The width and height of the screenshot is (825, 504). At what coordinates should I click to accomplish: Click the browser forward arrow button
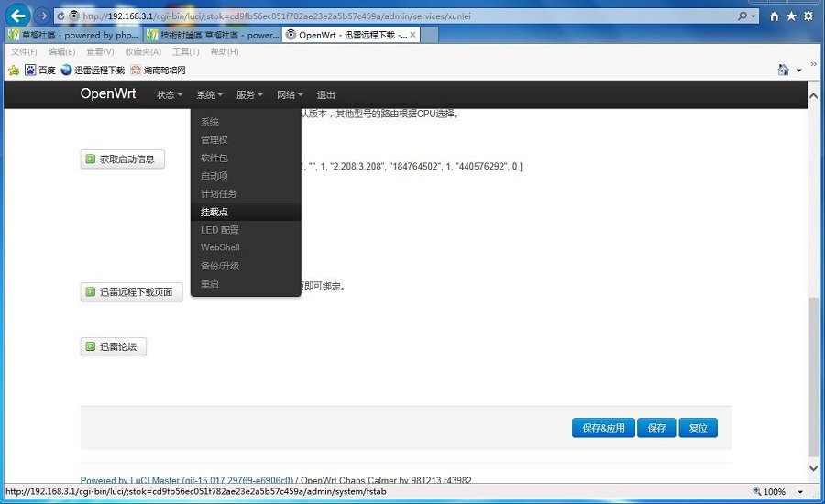[x=42, y=16]
